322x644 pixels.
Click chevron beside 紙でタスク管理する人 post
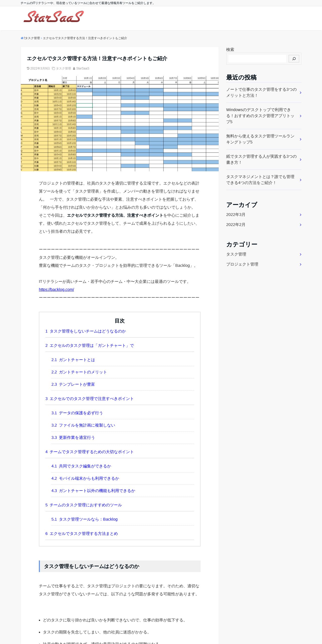tap(300, 159)
